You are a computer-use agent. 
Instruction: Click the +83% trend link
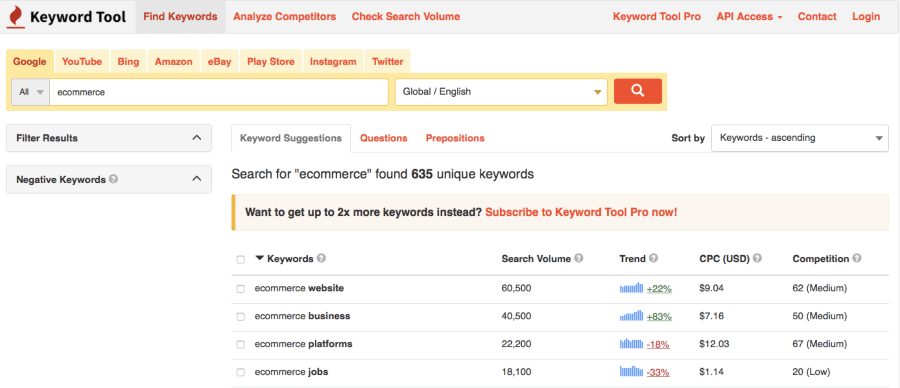click(659, 316)
